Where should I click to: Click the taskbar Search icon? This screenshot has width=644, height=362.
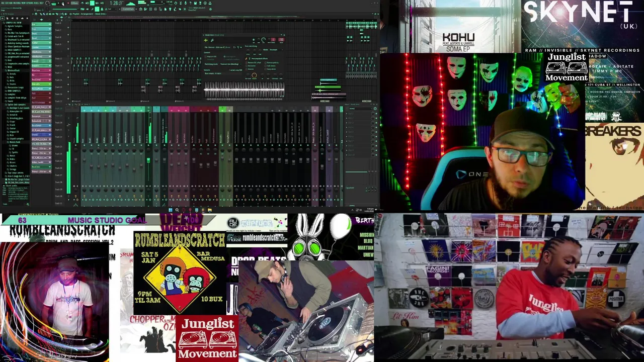pos(177,210)
